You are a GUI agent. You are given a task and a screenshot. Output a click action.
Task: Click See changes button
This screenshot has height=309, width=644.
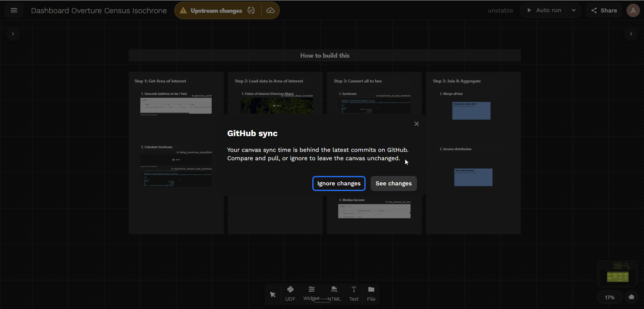click(393, 183)
